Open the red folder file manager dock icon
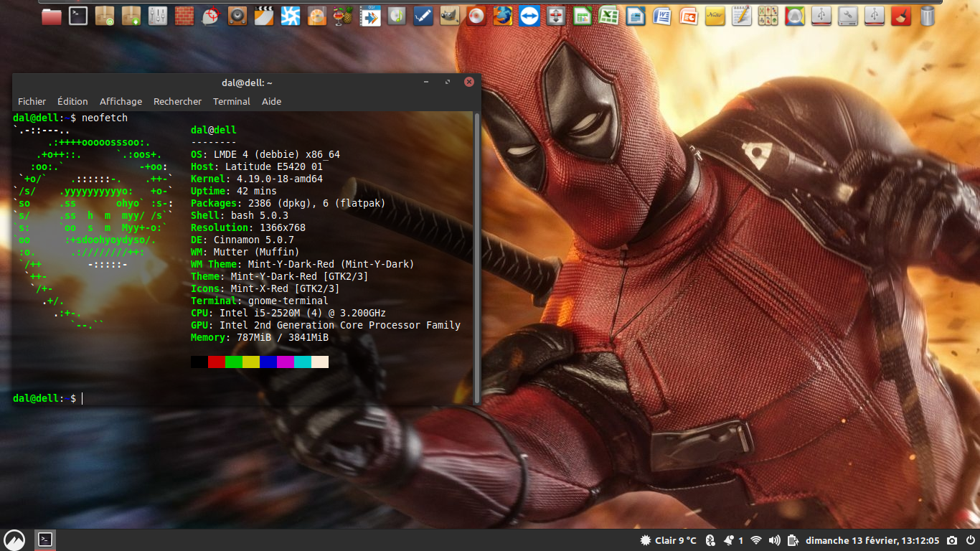The height and width of the screenshot is (551, 980). [x=52, y=16]
